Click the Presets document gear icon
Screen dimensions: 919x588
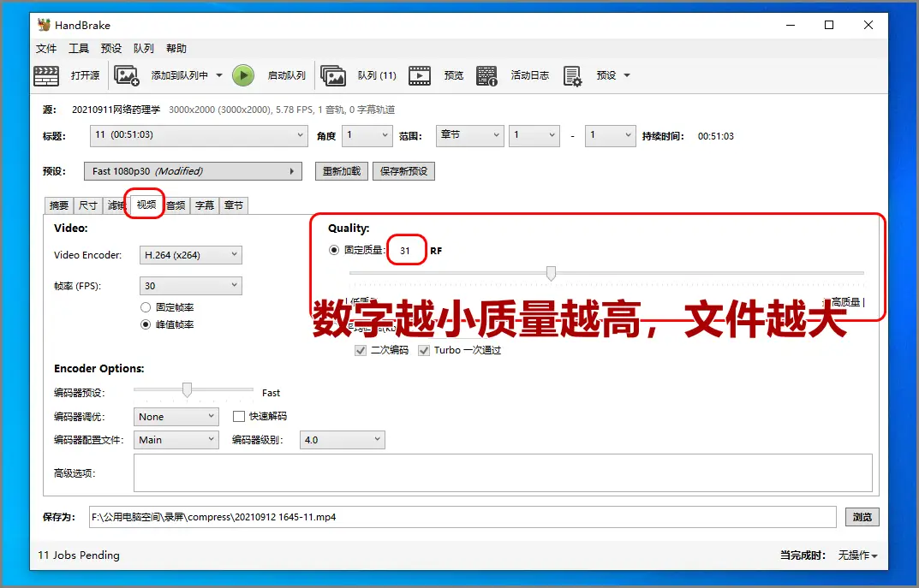[x=572, y=75]
